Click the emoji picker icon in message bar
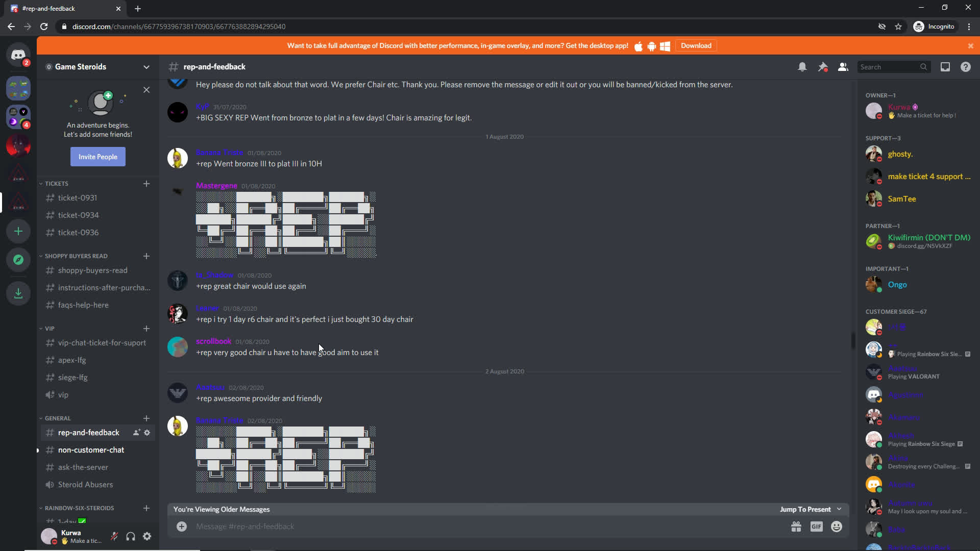The width and height of the screenshot is (980, 551). pos(836,526)
